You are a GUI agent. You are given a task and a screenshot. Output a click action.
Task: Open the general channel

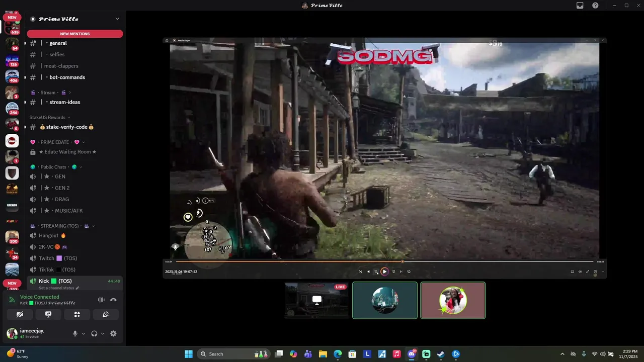pos(75,43)
